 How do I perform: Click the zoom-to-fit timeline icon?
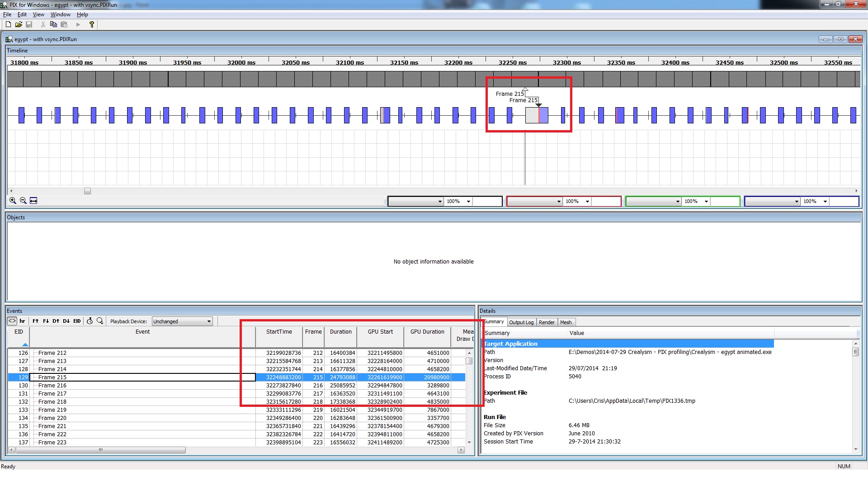pos(33,201)
